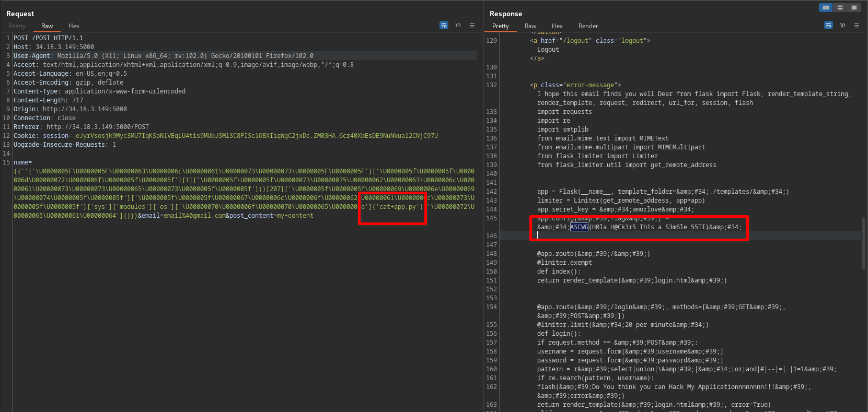Click the 'Connection: close' header

point(44,118)
